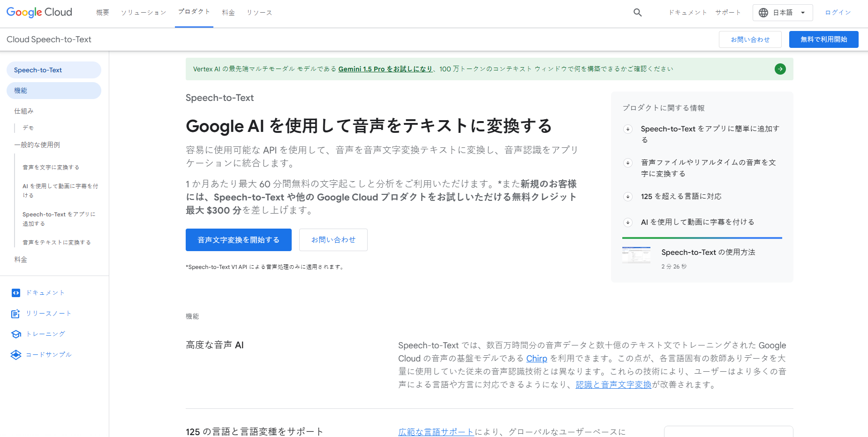Click the ログイン link
The width and height of the screenshot is (868, 437).
tap(838, 13)
